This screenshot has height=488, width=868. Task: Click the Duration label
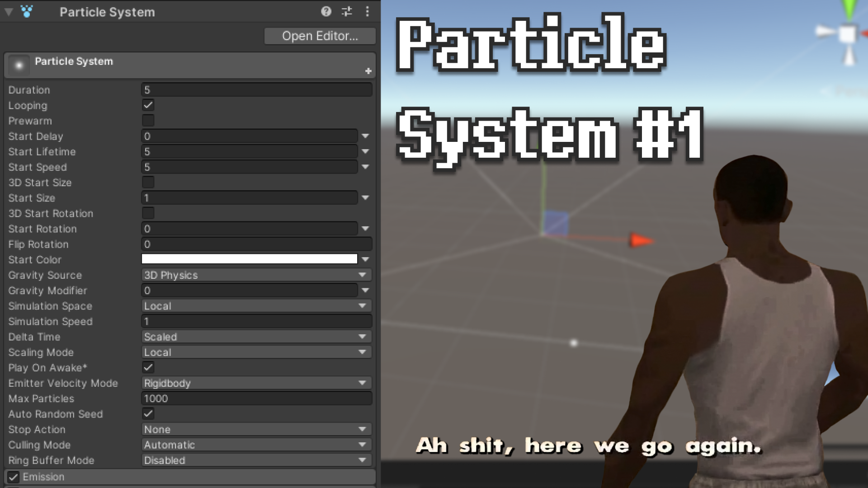coord(29,90)
